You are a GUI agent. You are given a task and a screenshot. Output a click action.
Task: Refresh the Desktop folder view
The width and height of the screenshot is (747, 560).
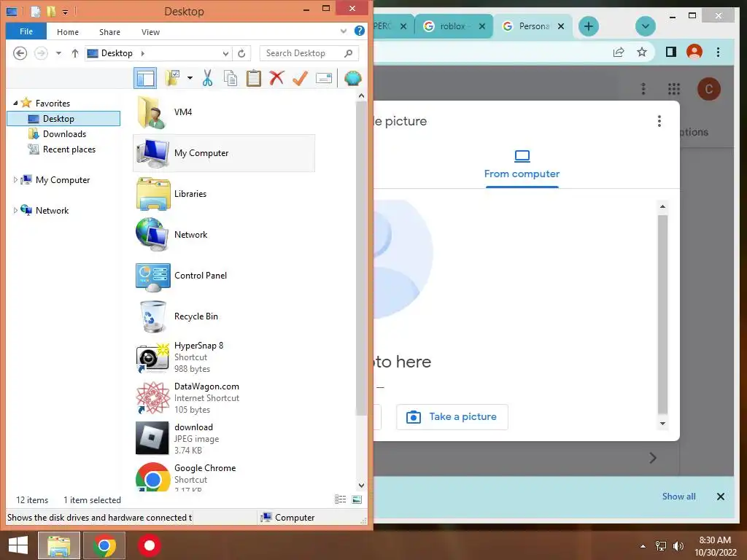click(x=241, y=53)
